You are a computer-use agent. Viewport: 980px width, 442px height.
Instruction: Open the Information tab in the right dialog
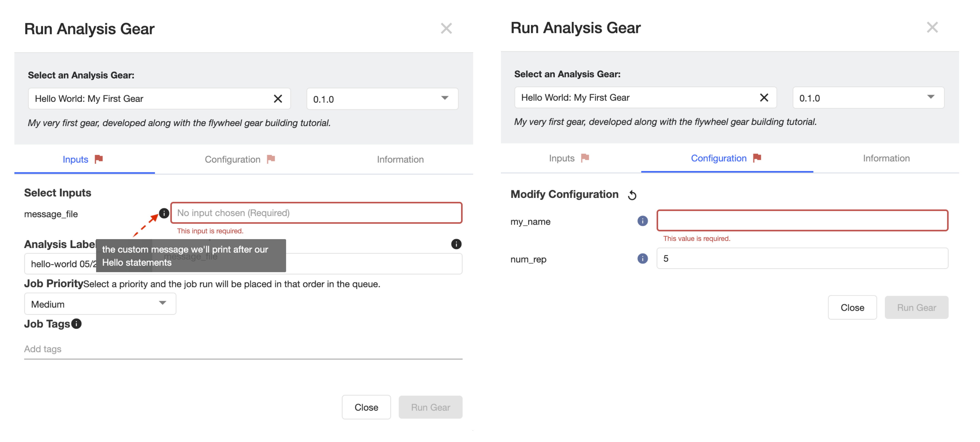886,158
